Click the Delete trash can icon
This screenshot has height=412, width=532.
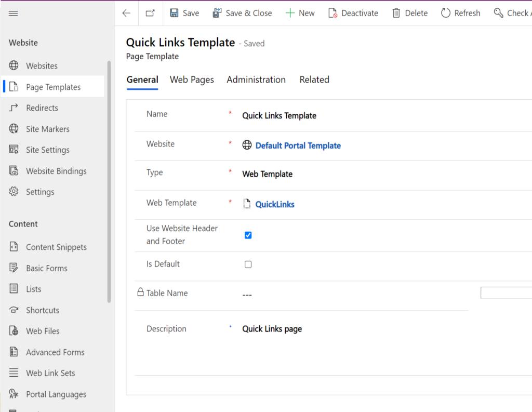pyautogui.click(x=396, y=13)
